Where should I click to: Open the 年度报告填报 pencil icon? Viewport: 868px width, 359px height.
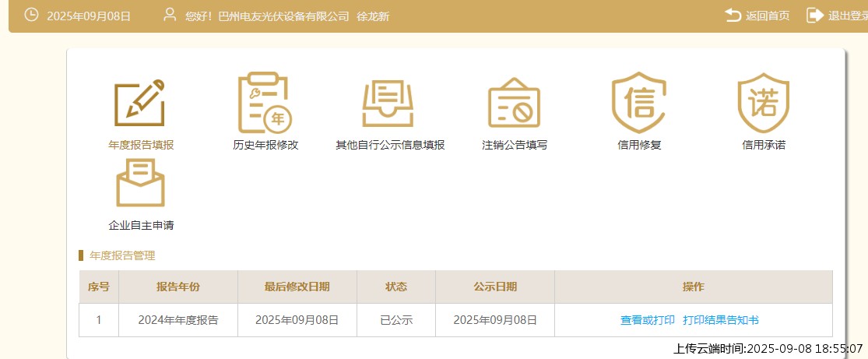pos(139,103)
